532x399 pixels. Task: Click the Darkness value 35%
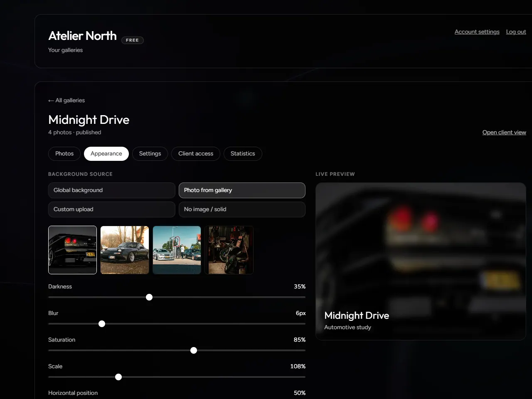pos(300,286)
